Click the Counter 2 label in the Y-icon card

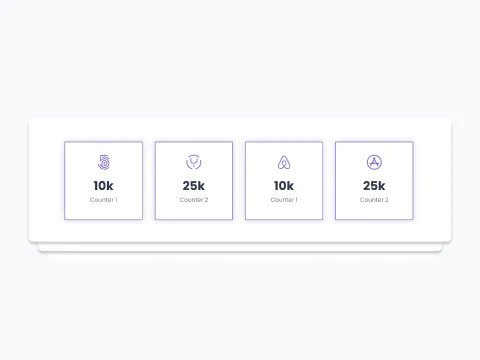click(x=194, y=200)
